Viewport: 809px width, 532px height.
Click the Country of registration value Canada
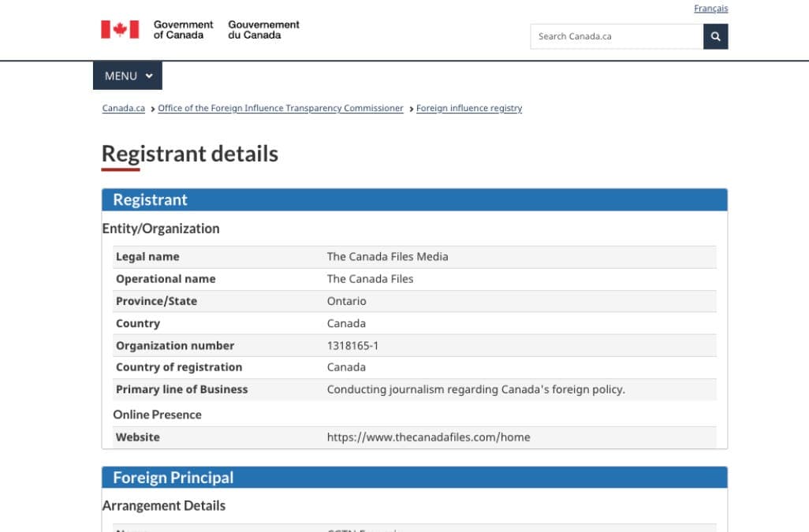click(x=346, y=367)
